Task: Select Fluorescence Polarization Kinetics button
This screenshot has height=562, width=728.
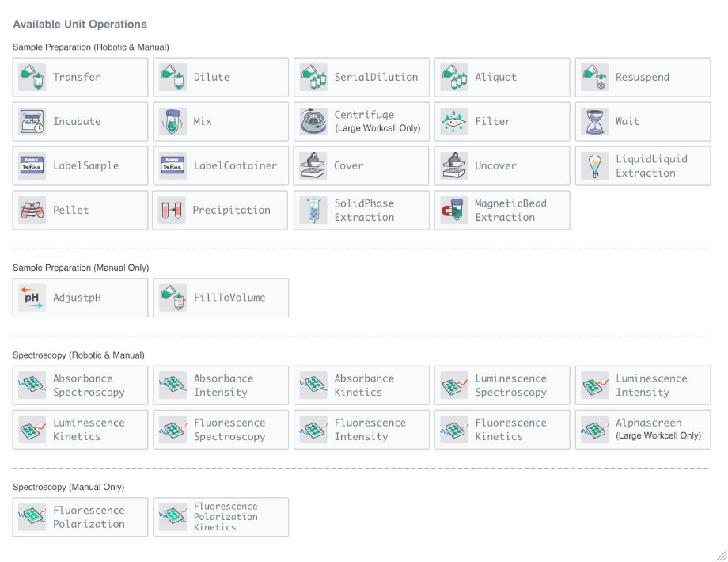Action: coord(221,517)
